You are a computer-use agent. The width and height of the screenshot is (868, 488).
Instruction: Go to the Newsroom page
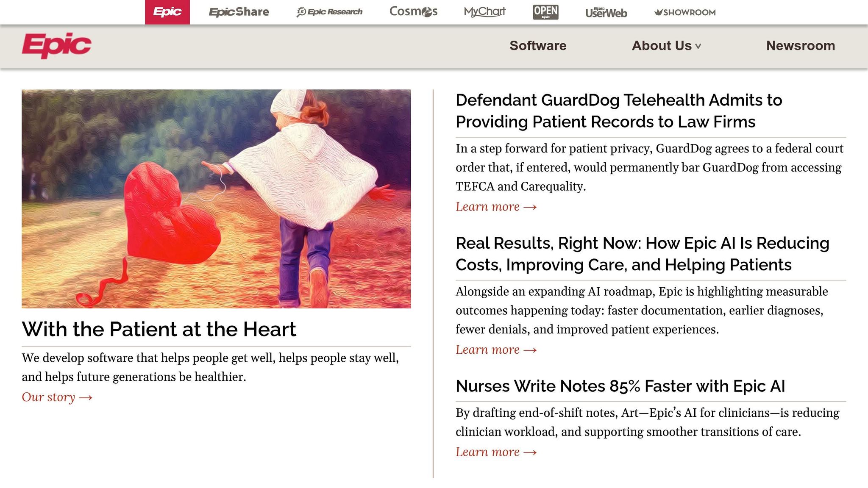coord(800,46)
